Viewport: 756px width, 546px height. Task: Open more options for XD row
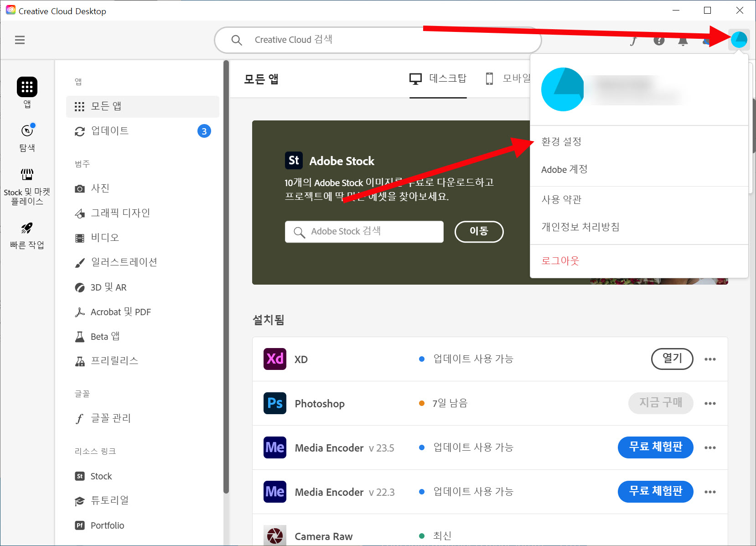click(x=710, y=359)
